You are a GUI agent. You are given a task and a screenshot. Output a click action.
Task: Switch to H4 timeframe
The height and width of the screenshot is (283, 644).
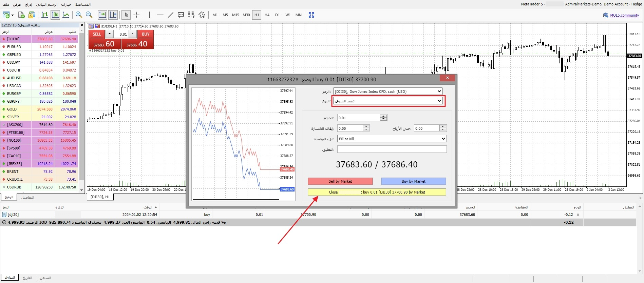click(x=267, y=15)
